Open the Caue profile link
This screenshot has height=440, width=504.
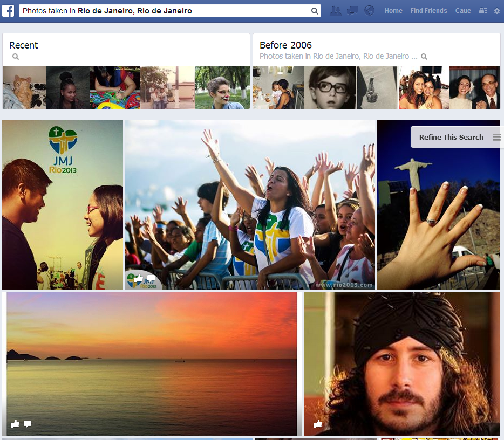463,11
